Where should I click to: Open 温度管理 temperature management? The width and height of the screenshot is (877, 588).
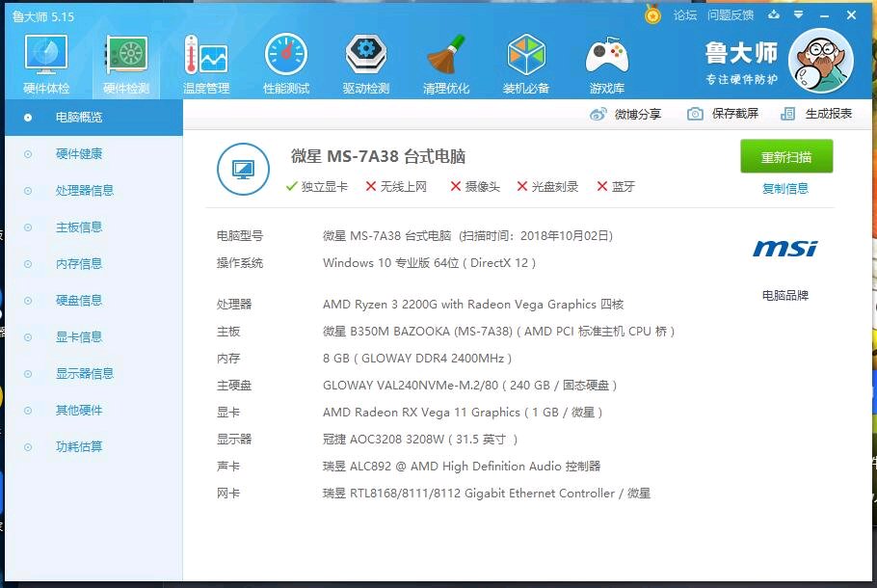click(x=206, y=65)
